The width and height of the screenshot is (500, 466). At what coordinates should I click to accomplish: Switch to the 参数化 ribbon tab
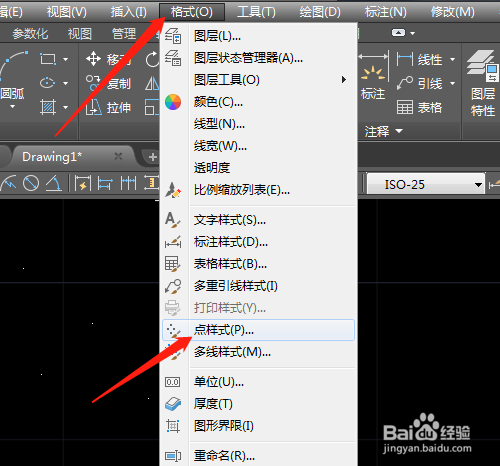30,34
